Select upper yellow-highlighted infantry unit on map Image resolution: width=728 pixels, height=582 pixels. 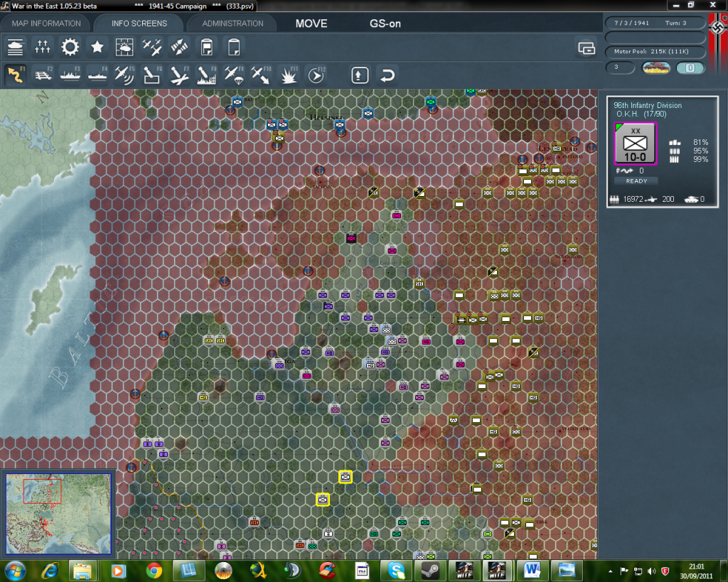pyautogui.click(x=345, y=477)
